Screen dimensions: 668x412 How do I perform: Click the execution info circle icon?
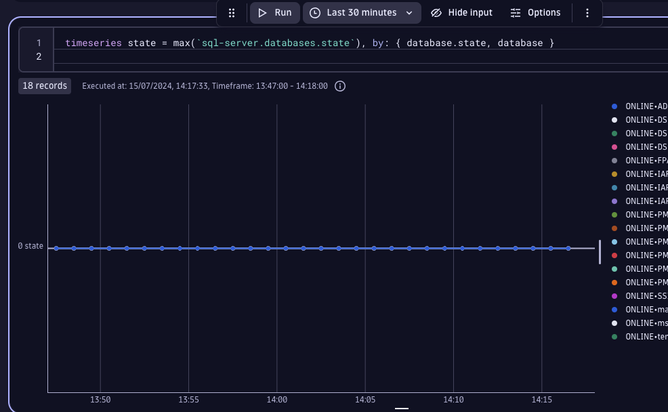pyautogui.click(x=340, y=86)
